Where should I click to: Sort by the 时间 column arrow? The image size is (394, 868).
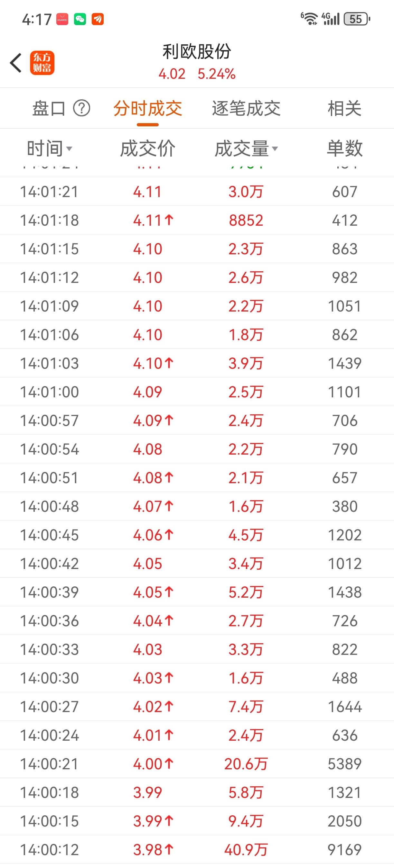click(x=69, y=149)
